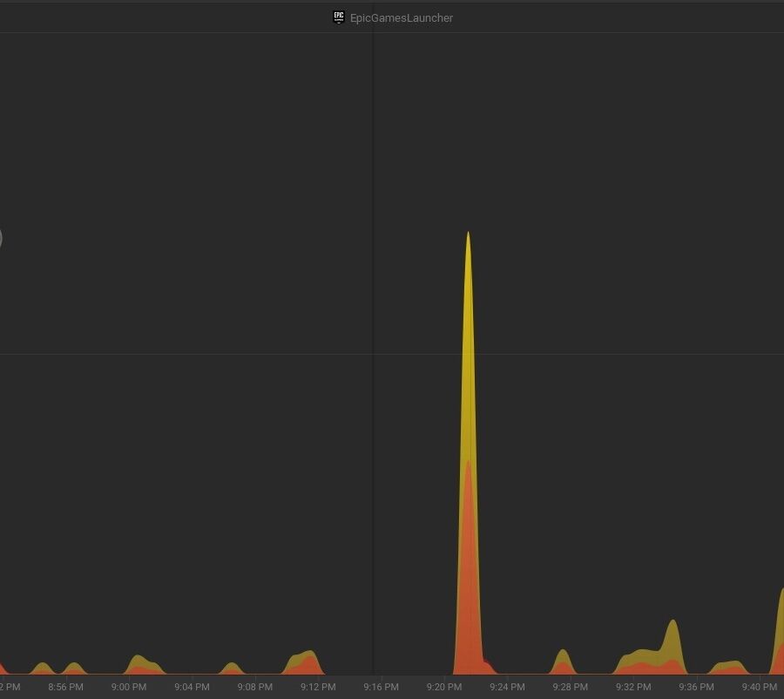Click the yellow bump before 9:36 PM
This screenshot has width=784, height=699.
point(673,646)
